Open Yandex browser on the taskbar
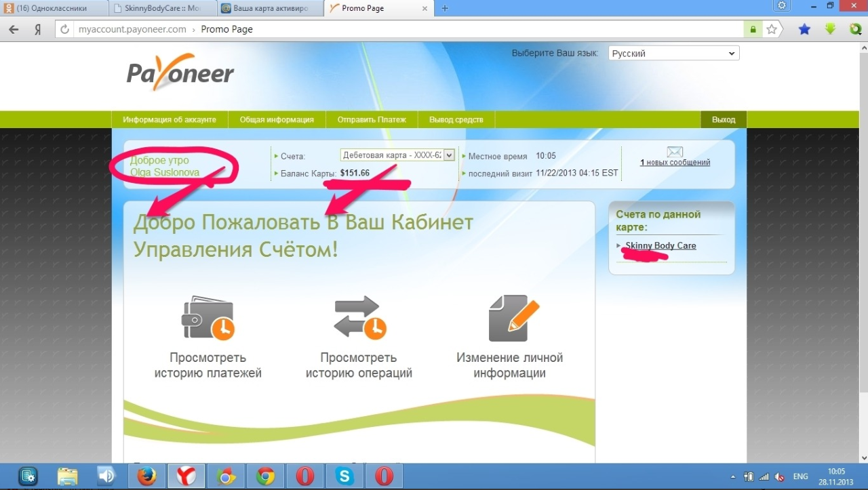 click(186, 476)
